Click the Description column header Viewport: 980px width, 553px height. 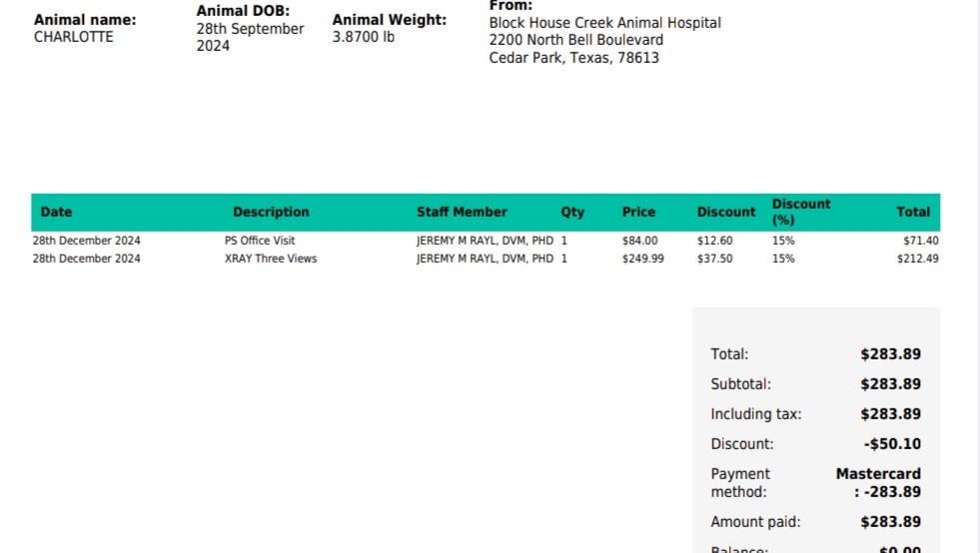tap(271, 212)
